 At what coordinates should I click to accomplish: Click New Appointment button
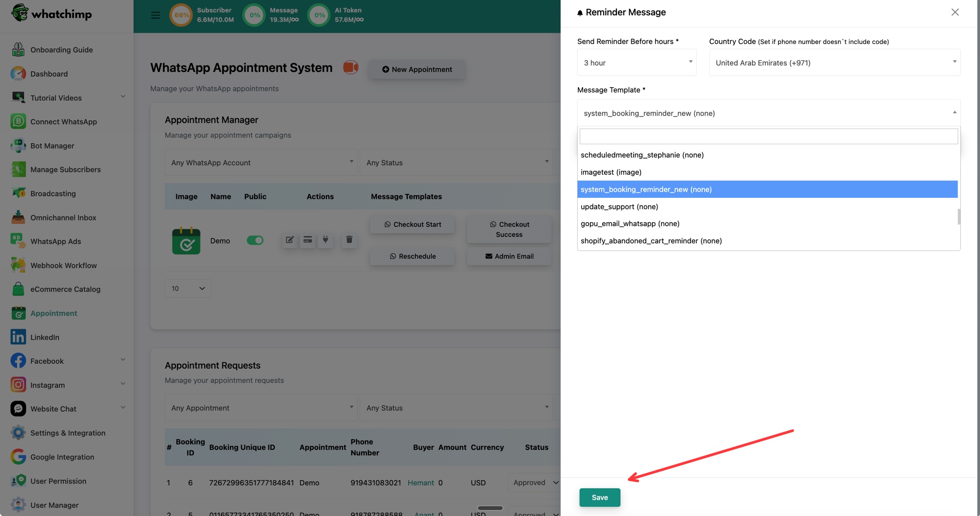pos(417,70)
